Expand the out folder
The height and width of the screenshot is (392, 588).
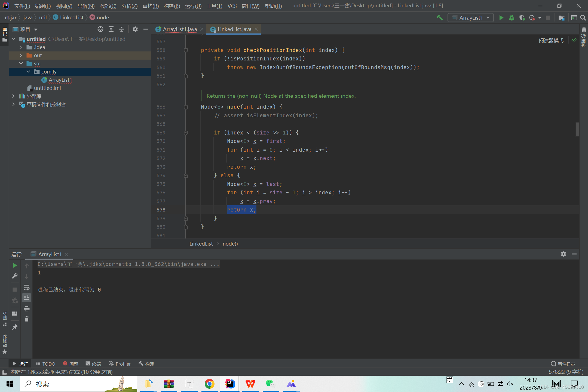21,55
